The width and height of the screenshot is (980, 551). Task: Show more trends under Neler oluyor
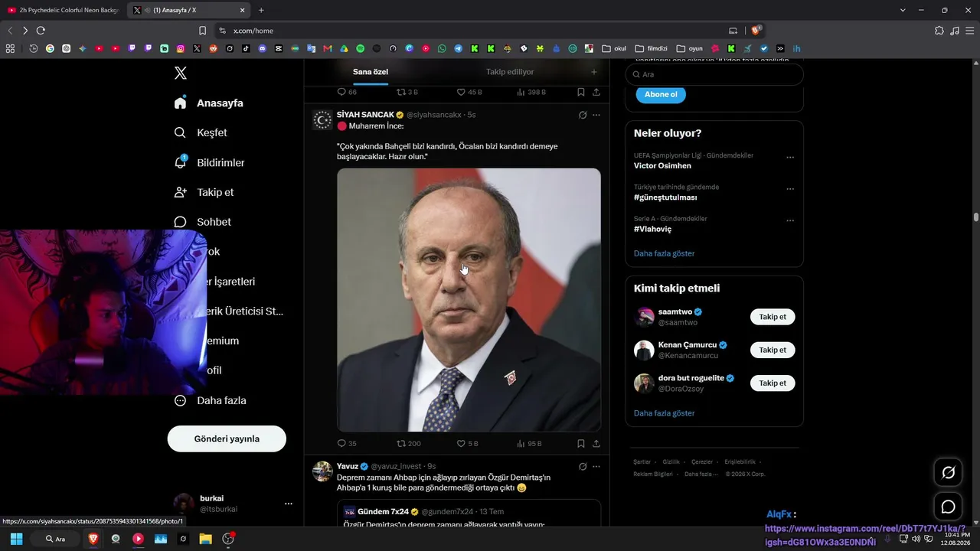click(x=664, y=253)
